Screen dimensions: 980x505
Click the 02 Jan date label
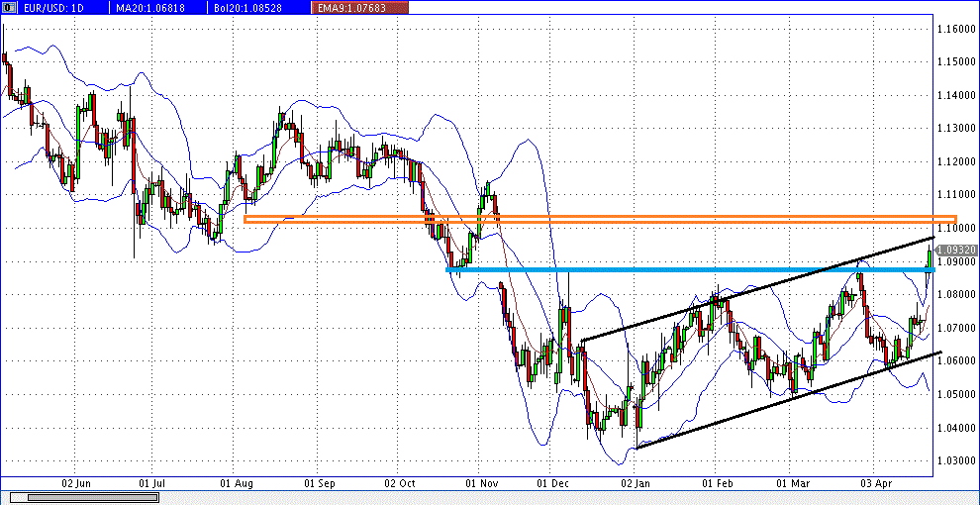(637, 483)
